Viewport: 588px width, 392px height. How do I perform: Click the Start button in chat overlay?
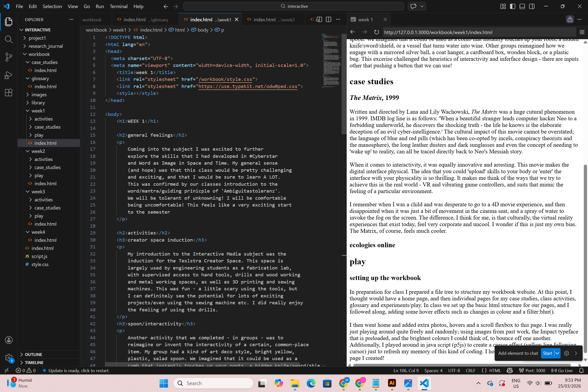tap(547, 353)
